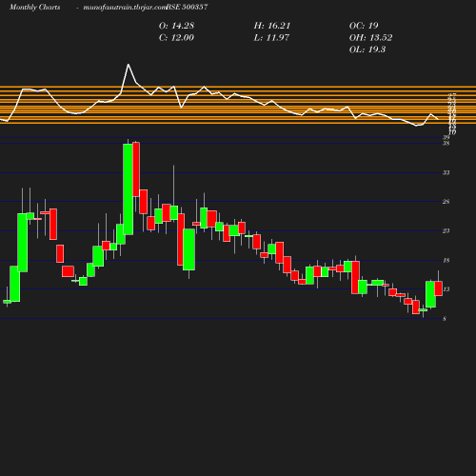The image size is (476, 476).
Task: Click the 39 price axis label
Action: [x=446, y=137]
